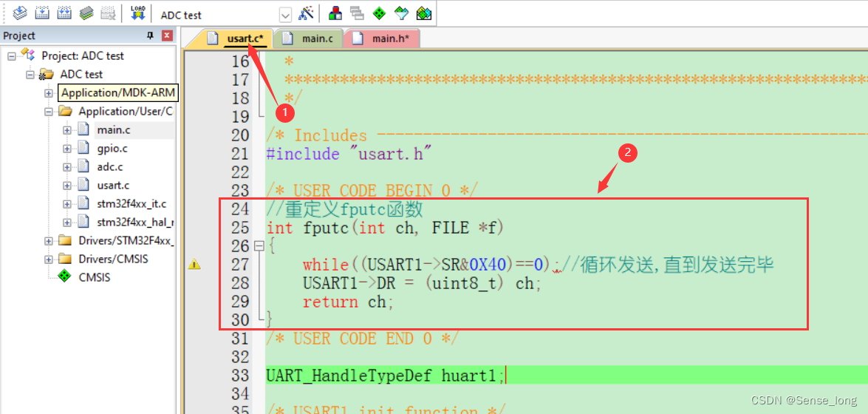The width and height of the screenshot is (868, 414).
Task: Open Options for Target magic wand icon
Action: 306,13
